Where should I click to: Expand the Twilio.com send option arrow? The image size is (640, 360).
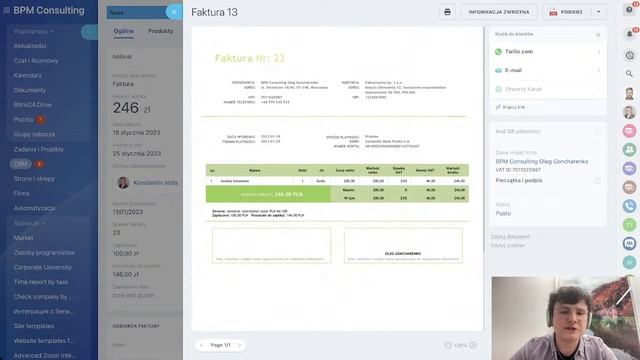(599, 52)
